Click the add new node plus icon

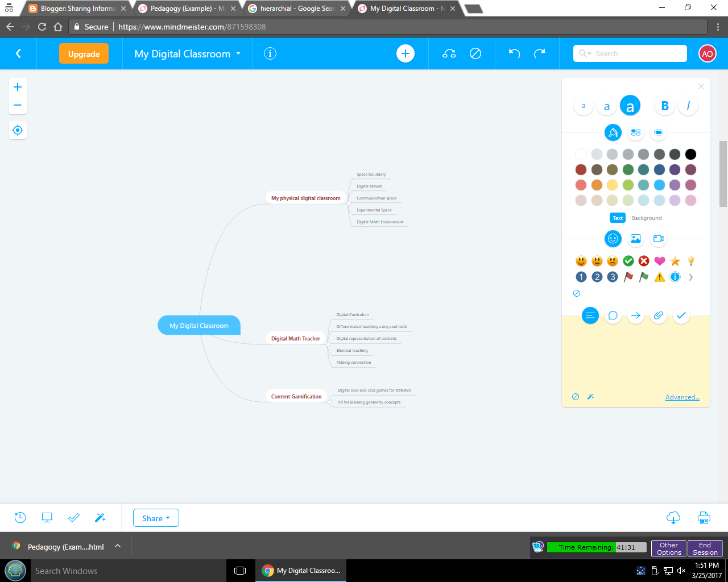click(406, 53)
